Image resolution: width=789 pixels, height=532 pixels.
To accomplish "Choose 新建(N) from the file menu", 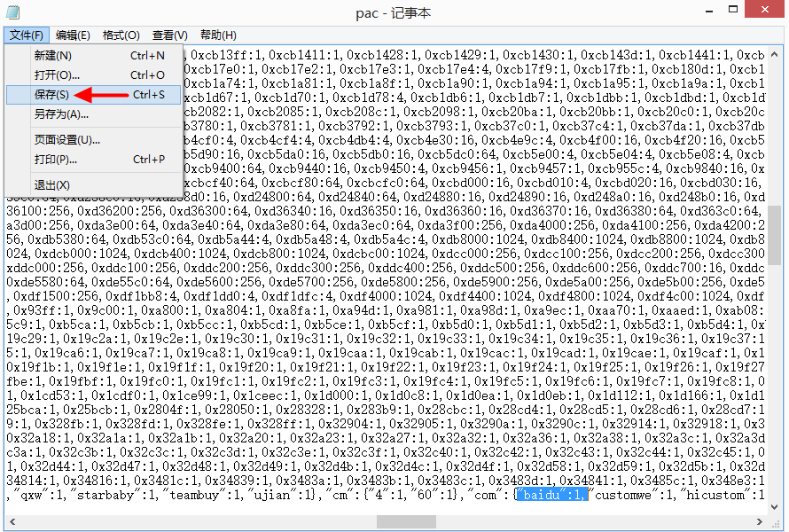I will pos(51,55).
